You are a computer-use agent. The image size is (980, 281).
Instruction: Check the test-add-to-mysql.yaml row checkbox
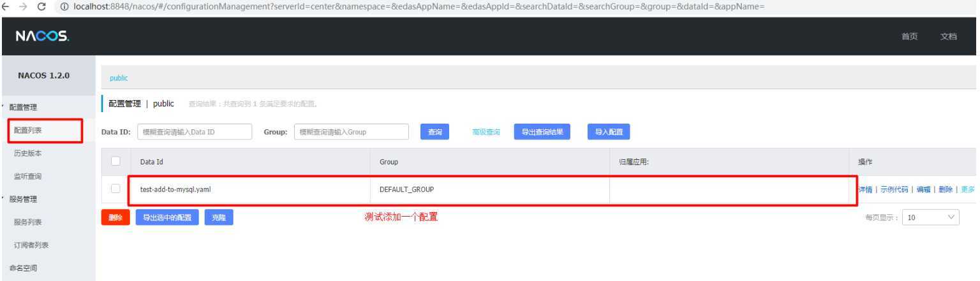[115, 189]
